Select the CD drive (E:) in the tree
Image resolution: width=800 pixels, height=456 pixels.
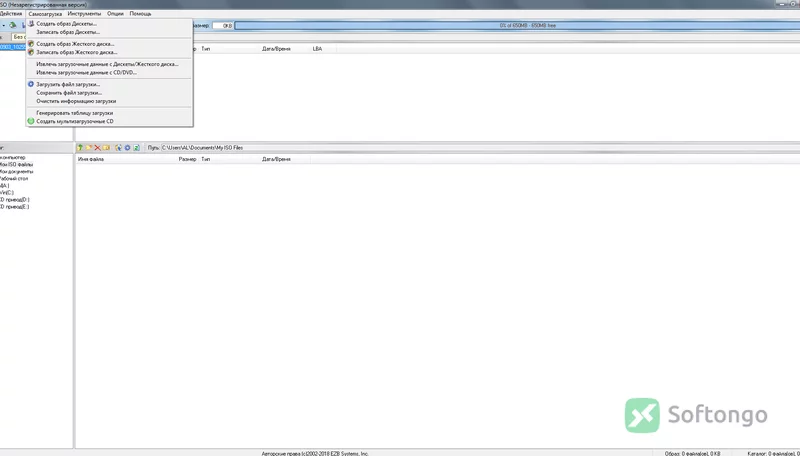[x=15, y=207]
